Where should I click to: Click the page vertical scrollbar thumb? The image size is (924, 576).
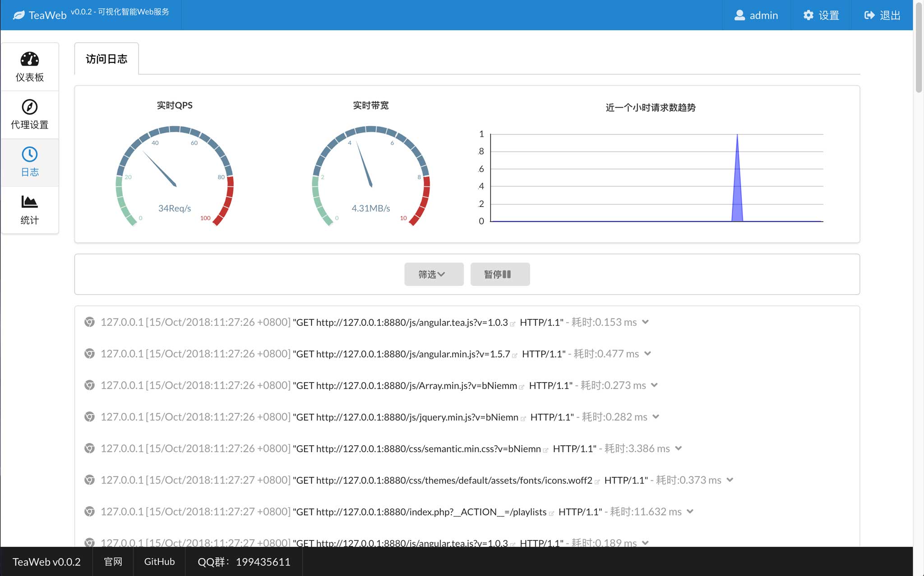click(919, 47)
